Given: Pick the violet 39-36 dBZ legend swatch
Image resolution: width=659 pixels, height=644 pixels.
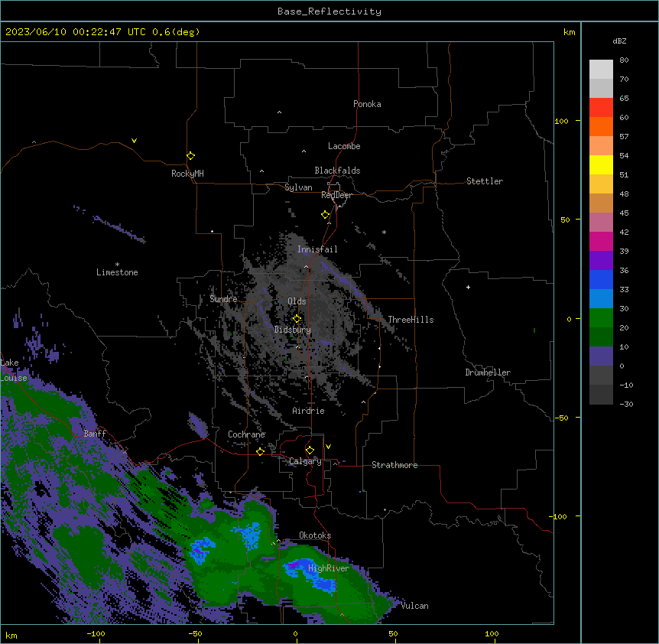Looking at the screenshot, I should [x=601, y=261].
